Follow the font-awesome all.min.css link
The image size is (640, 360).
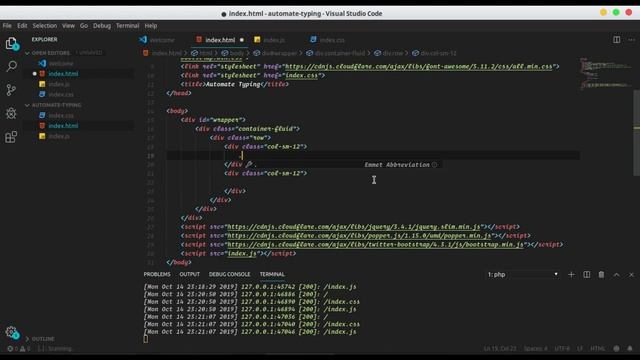(x=419, y=67)
